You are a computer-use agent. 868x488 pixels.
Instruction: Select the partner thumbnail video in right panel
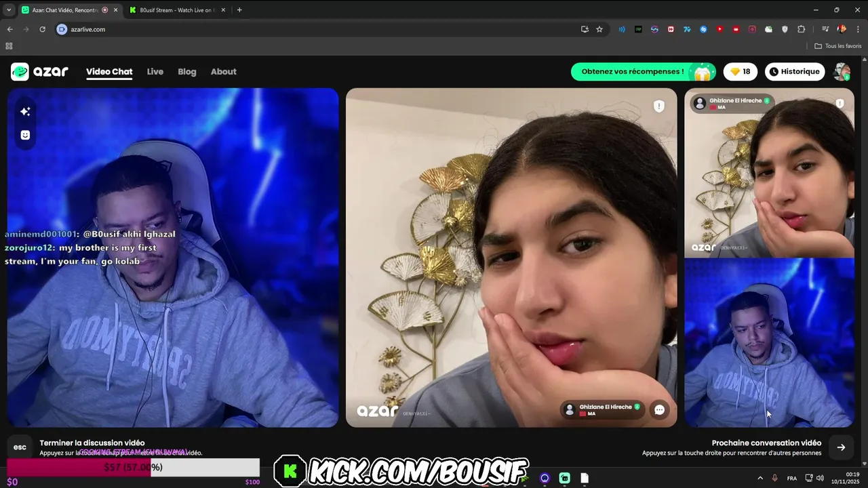[x=769, y=173]
